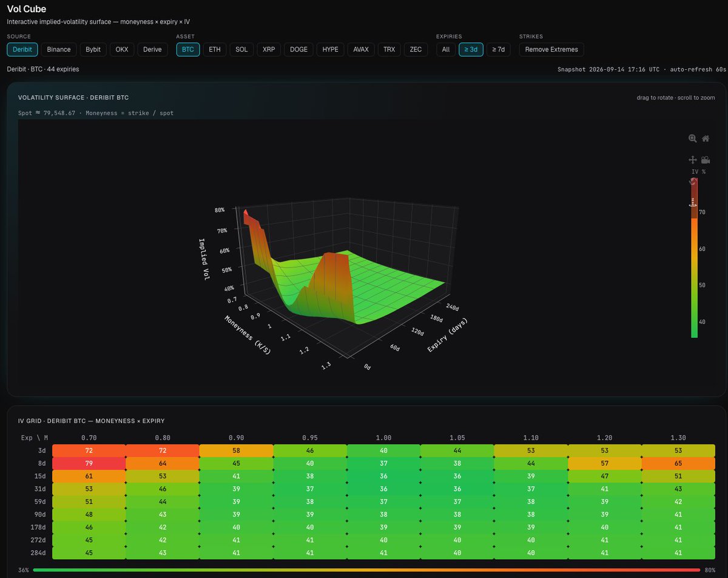Click the 65 cell in the 8d row

679,463
